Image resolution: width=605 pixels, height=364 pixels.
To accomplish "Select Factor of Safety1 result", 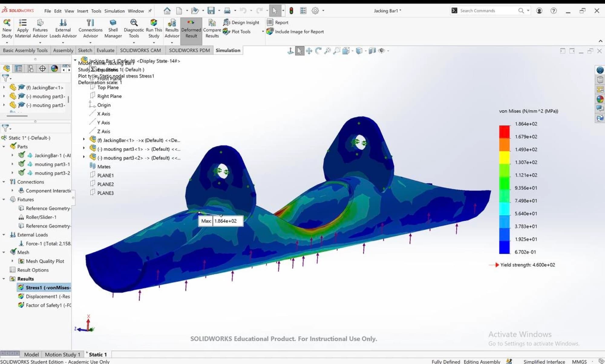I will tap(44, 305).
